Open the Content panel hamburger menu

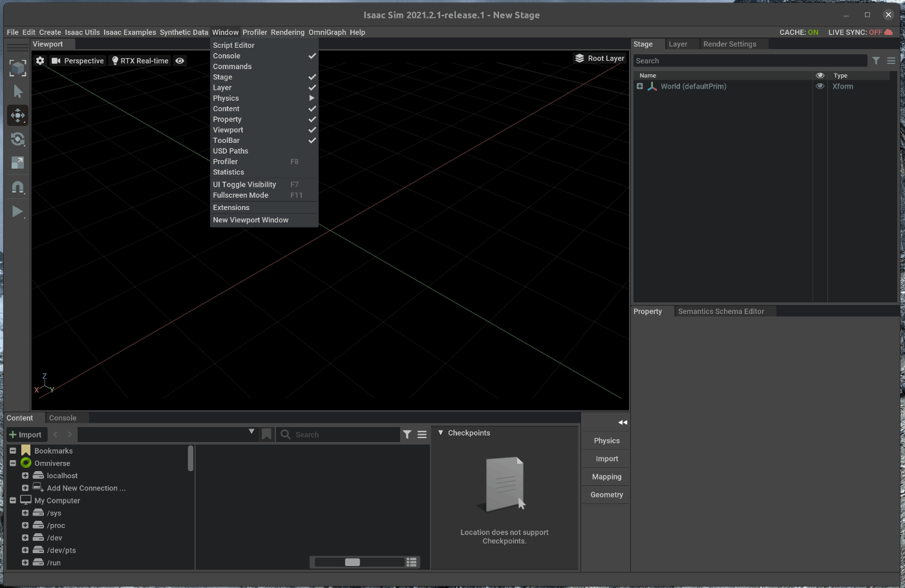[x=422, y=435]
